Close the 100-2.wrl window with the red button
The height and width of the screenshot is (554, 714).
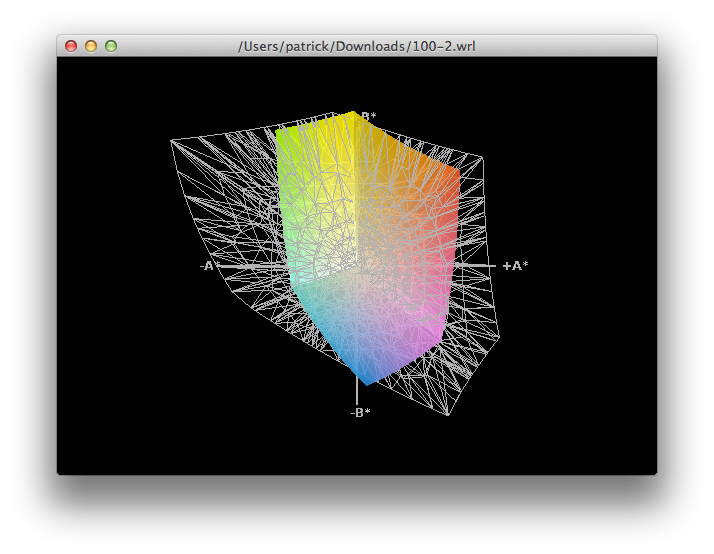coord(71,46)
